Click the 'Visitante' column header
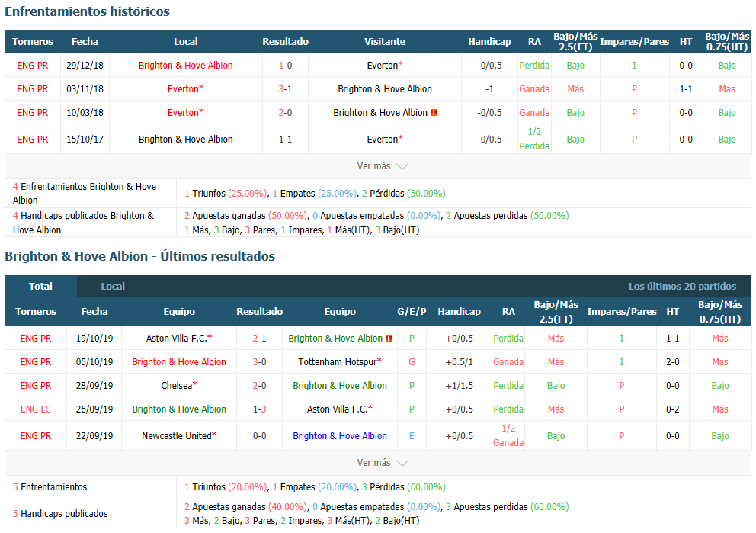756x533 pixels. 385,41
